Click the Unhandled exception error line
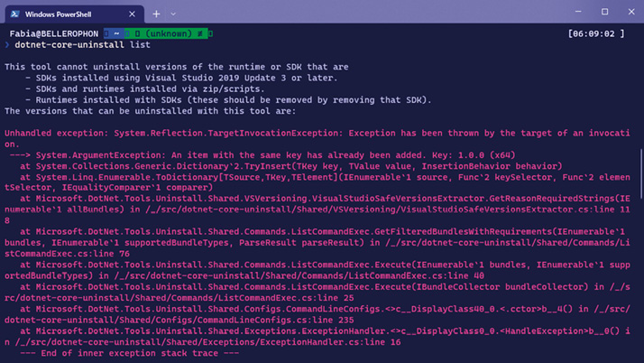Viewport: 644px width, 363px height. [317, 138]
